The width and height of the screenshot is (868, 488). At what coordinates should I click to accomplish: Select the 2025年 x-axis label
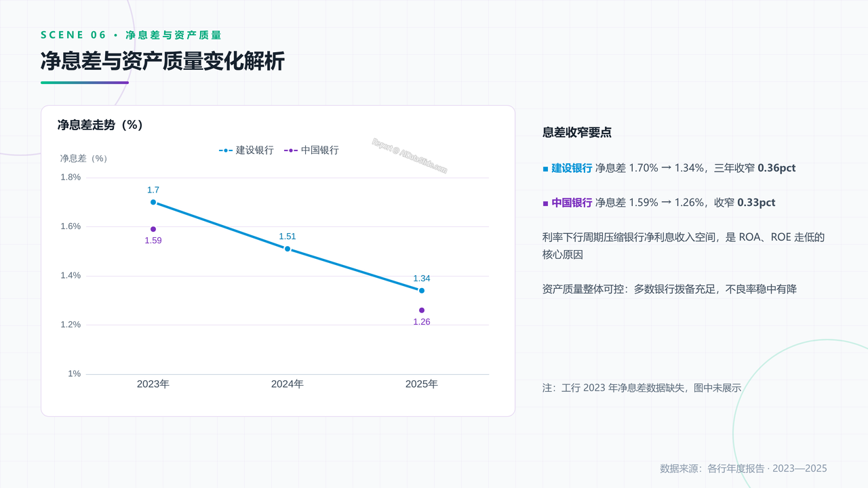click(x=422, y=384)
